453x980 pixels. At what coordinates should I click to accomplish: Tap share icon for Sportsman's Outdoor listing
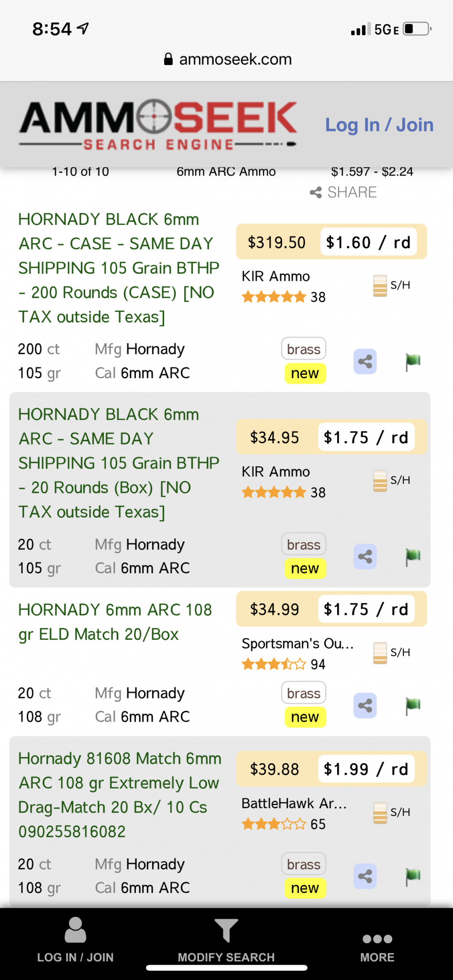pyautogui.click(x=365, y=705)
